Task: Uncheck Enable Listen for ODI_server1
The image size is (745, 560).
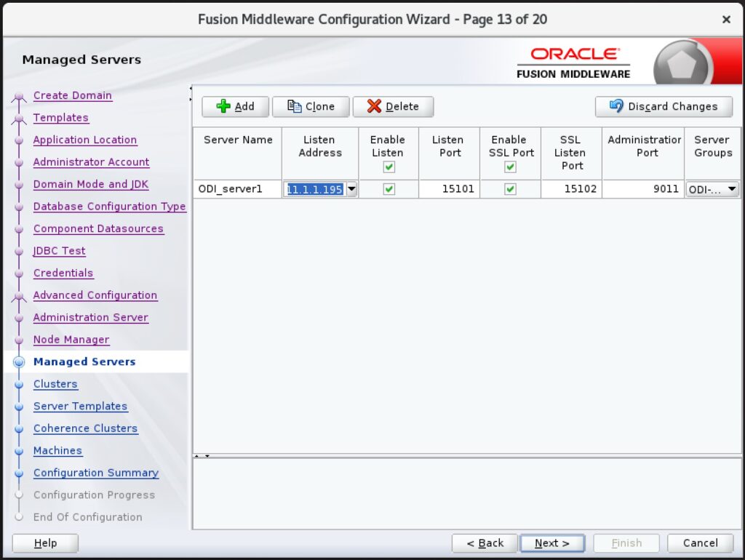Action: tap(389, 189)
